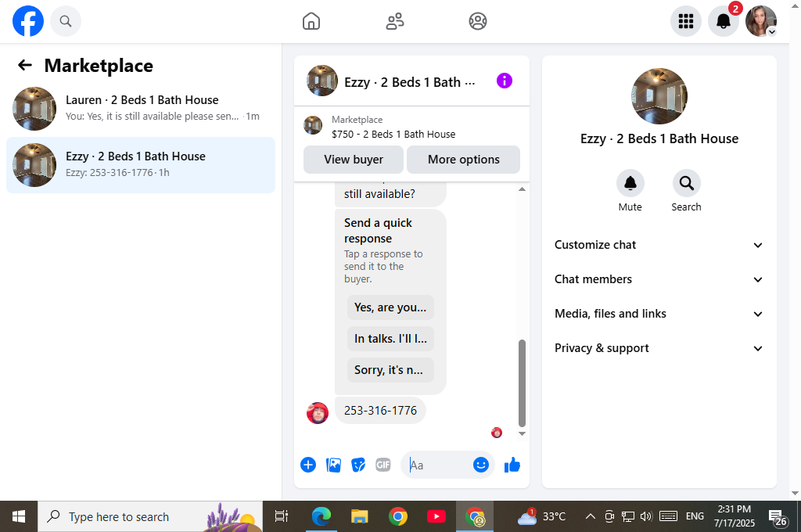Viewport: 801px width, 532px height.
Task: Open File Explorer from taskbar
Action: pos(360,516)
